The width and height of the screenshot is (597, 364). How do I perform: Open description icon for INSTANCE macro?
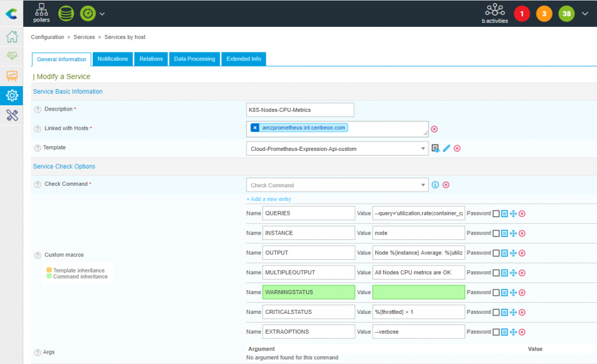[x=504, y=234]
